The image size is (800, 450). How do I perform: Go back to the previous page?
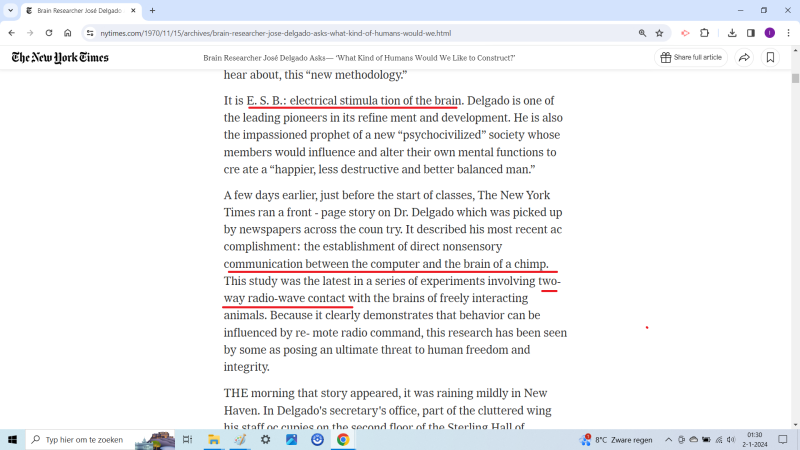click(11, 33)
